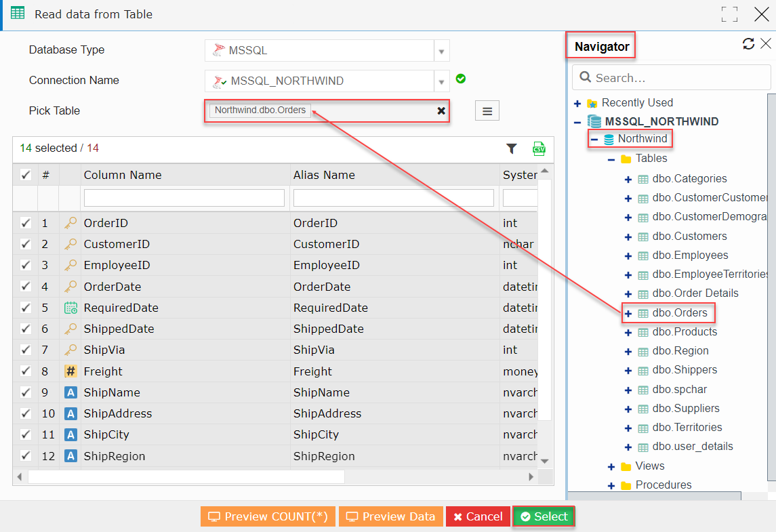Remove the Northwind.dbo.Orders table selection
This screenshot has height=532, width=776.
pyautogui.click(x=441, y=111)
